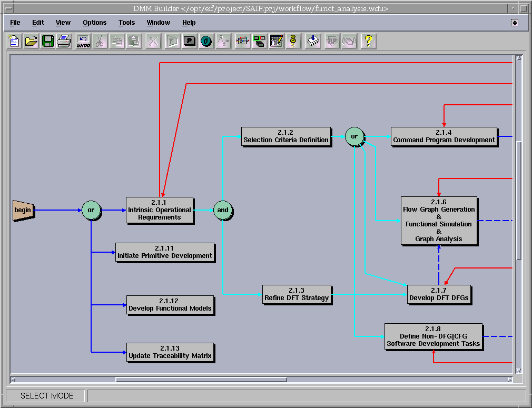This screenshot has width=532, height=408.
Task: Select the 'or' node connected to begin
Action: (92, 210)
